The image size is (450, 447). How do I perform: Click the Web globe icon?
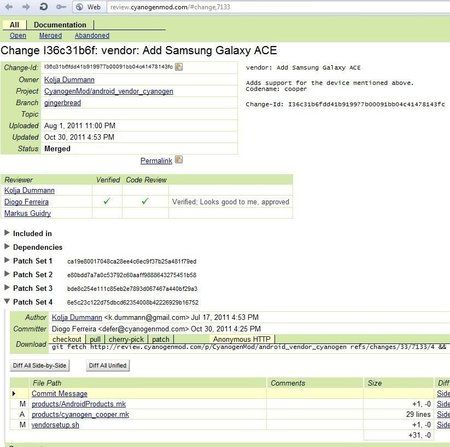79,7
